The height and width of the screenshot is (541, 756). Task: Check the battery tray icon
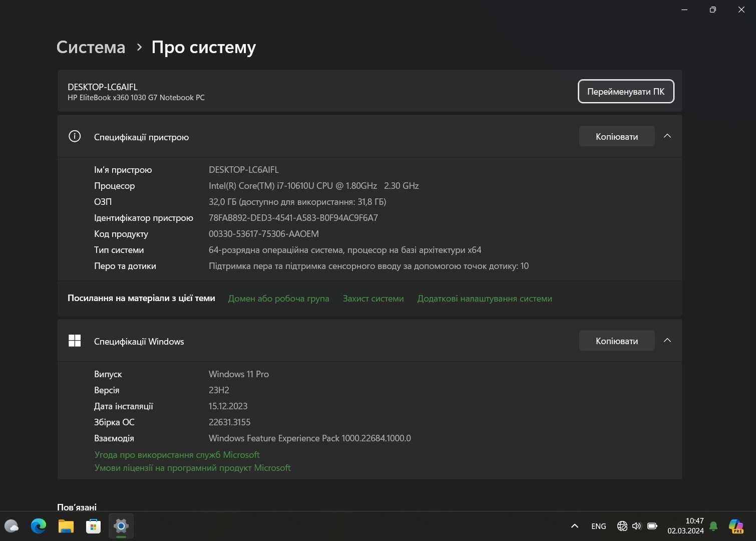point(652,526)
